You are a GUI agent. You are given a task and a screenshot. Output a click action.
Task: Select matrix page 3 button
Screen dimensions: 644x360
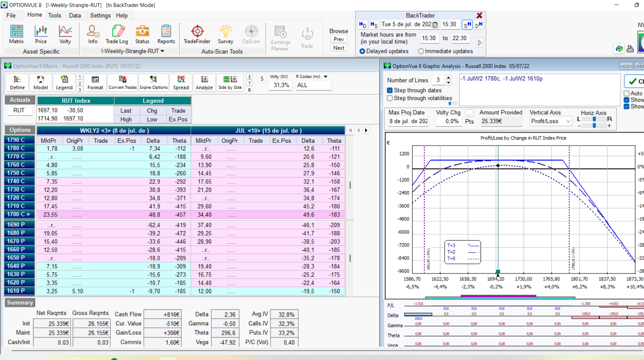tap(80, 90)
